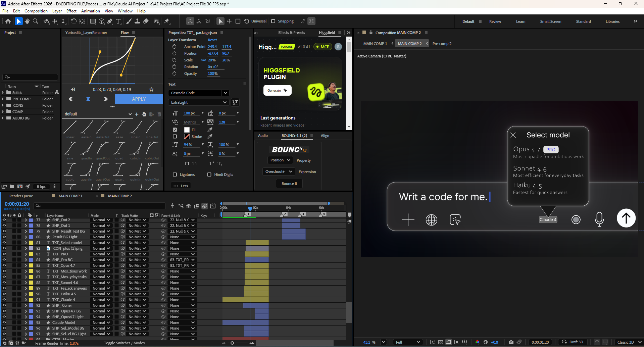Select the Home icon in toolbar
This screenshot has height=347, width=644.
8,21
